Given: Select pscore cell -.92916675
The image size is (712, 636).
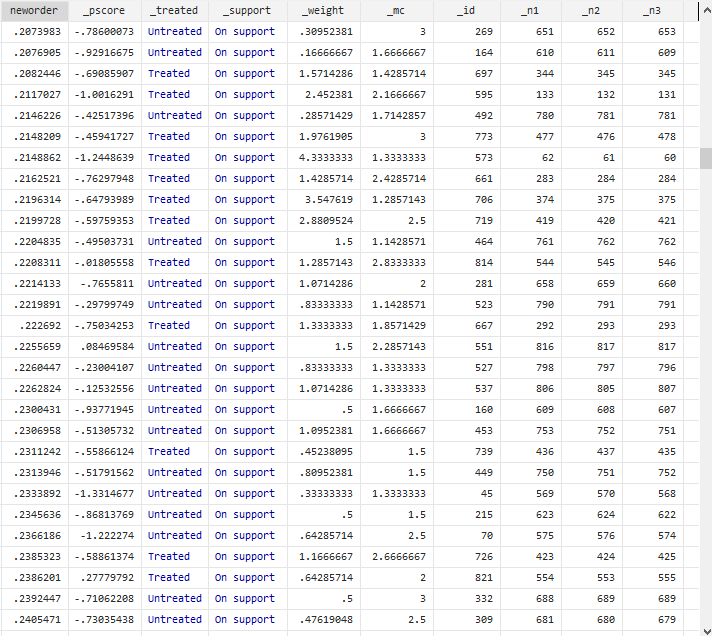Looking at the screenshot, I should (x=105, y=53).
